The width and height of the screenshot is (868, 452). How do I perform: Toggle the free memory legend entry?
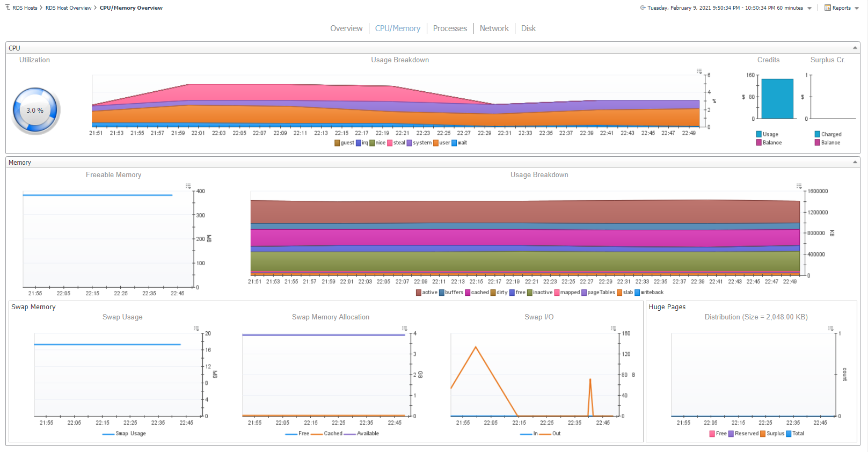(517, 293)
